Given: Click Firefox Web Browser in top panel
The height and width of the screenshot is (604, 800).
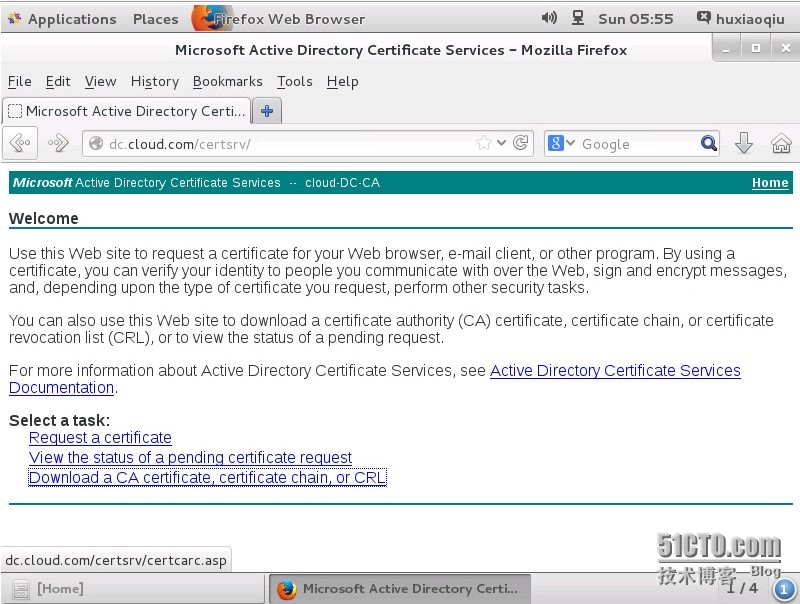Looking at the screenshot, I should click(278, 19).
